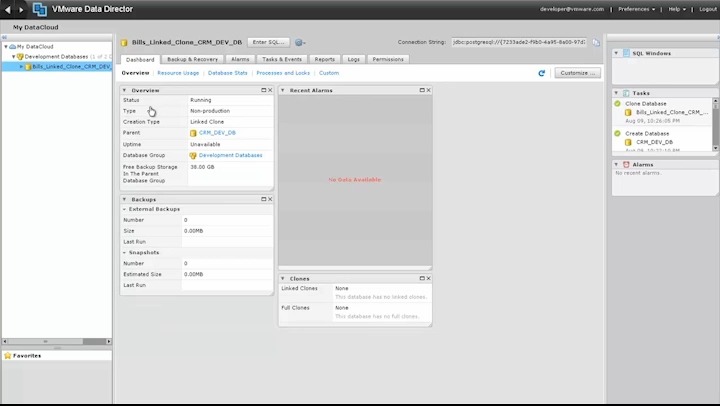Viewport: 720px width, 406px height.
Task: Click the Create Database success status icon
Action: (x=618, y=133)
